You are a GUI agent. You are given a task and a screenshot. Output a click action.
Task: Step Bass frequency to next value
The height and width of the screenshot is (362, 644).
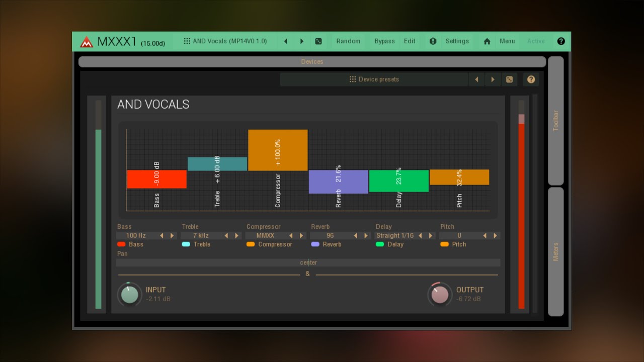[172, 235]
